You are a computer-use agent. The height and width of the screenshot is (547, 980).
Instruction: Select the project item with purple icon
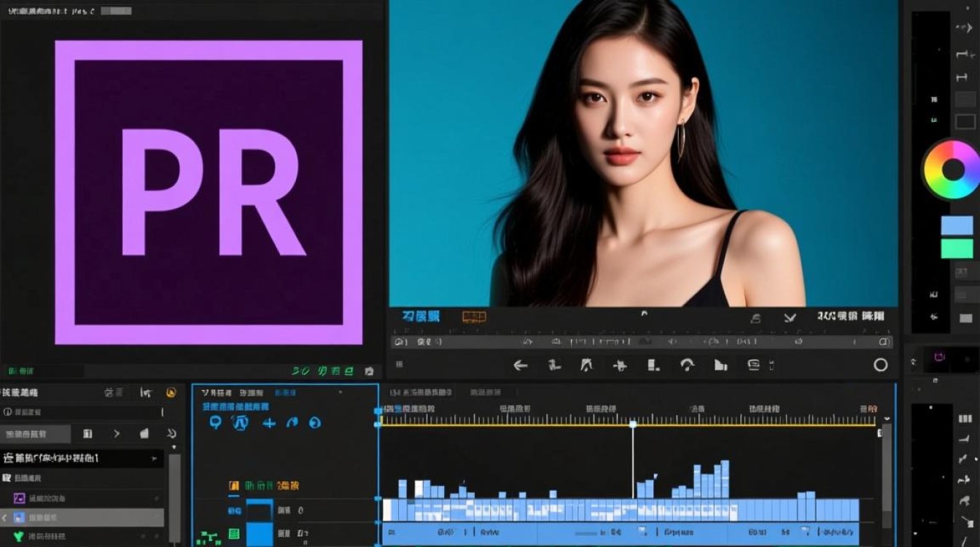point(82,499)
